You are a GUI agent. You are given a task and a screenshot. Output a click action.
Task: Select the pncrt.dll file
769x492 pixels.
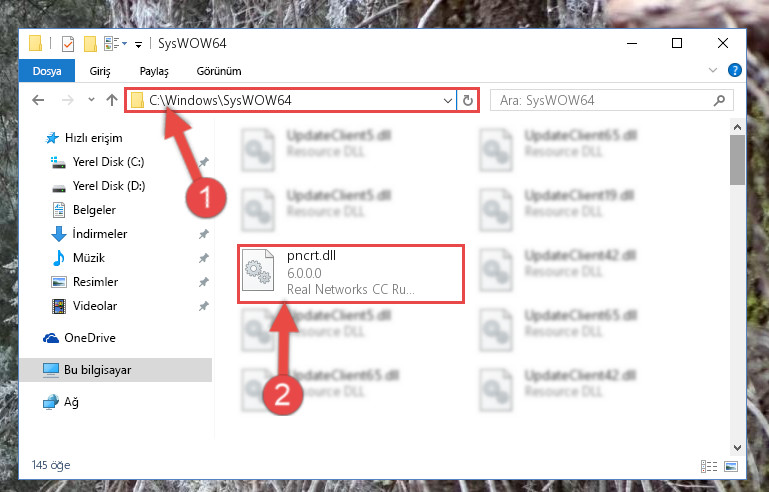click(351, 274)
